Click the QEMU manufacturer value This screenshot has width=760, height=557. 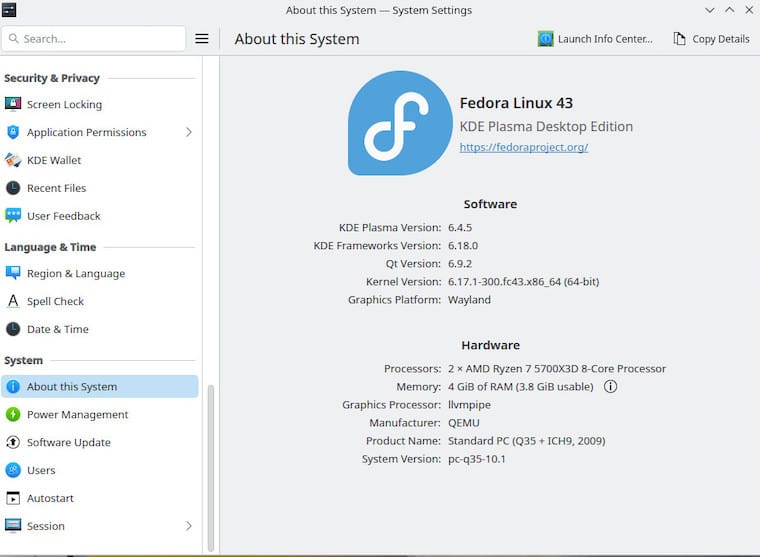click(463, 423)
